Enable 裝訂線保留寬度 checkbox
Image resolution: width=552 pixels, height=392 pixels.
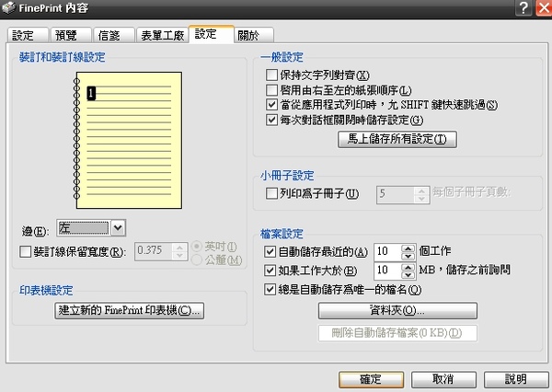click(26, 252)
